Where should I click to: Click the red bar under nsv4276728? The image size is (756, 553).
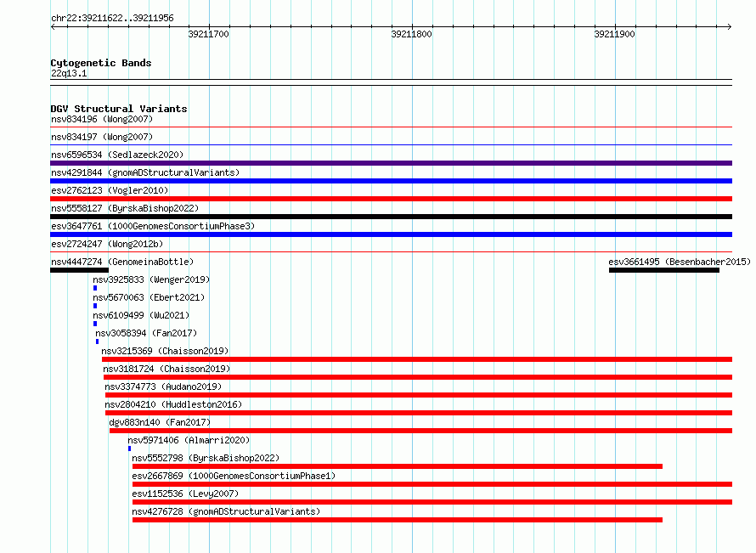[x=398, y=520]
